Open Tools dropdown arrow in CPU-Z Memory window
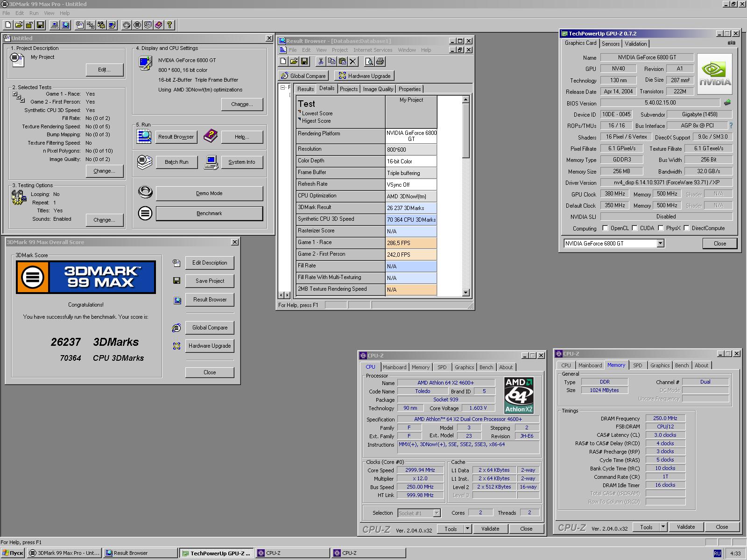The width and height of the screenshot is (747, 560). [x=662, y=527]
